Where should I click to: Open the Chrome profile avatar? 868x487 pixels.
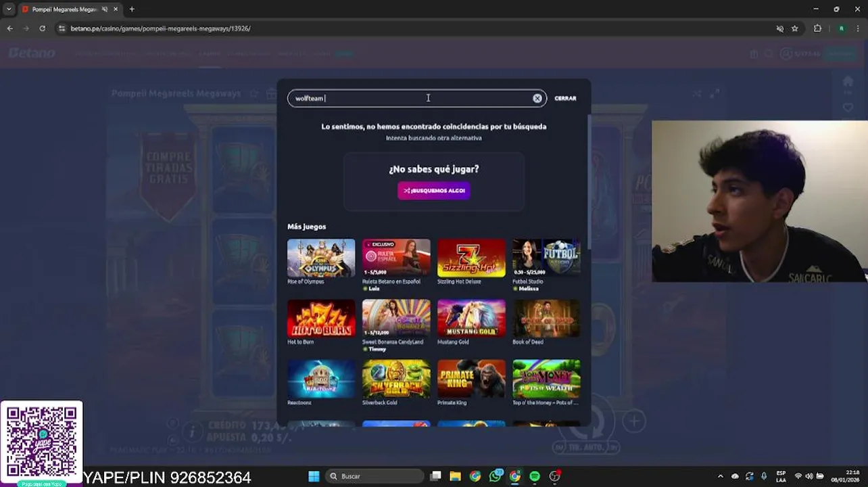point(841,28)
